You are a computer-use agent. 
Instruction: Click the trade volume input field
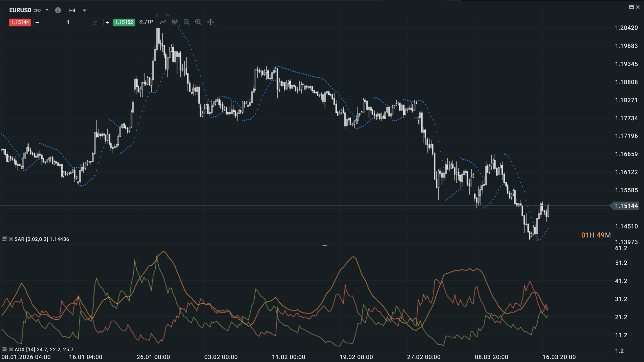pos(68,23)
